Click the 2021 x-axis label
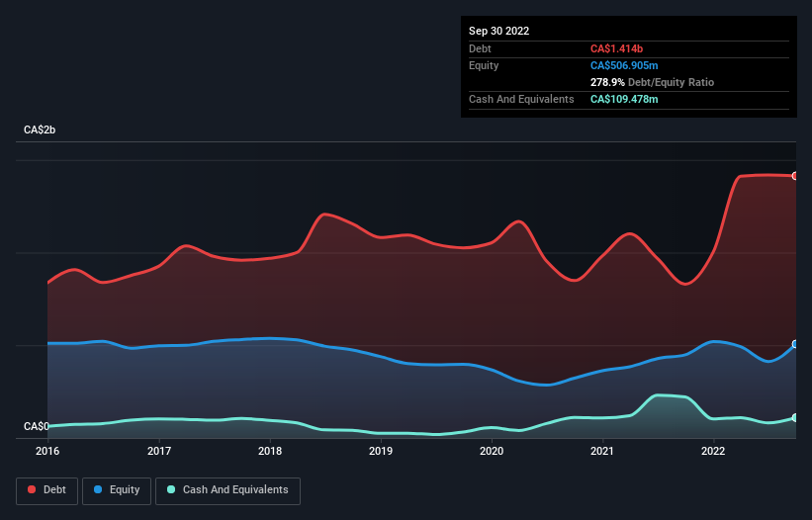Image resolution: width=812 pixels, height=520 pixels. pos(602,451)
